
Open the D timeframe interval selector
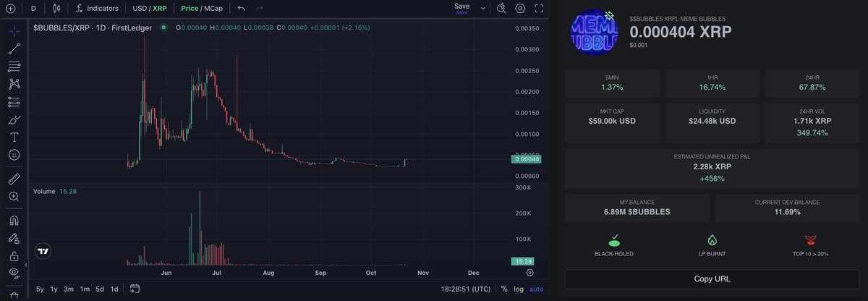tap(33, 8)
